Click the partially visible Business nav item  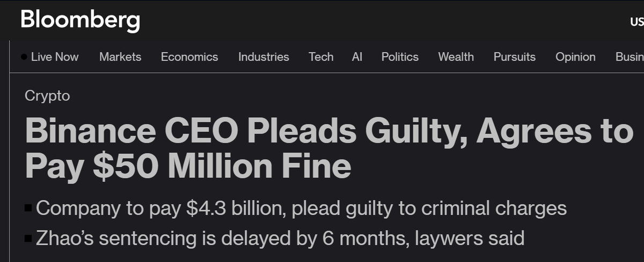coord(630,57)
